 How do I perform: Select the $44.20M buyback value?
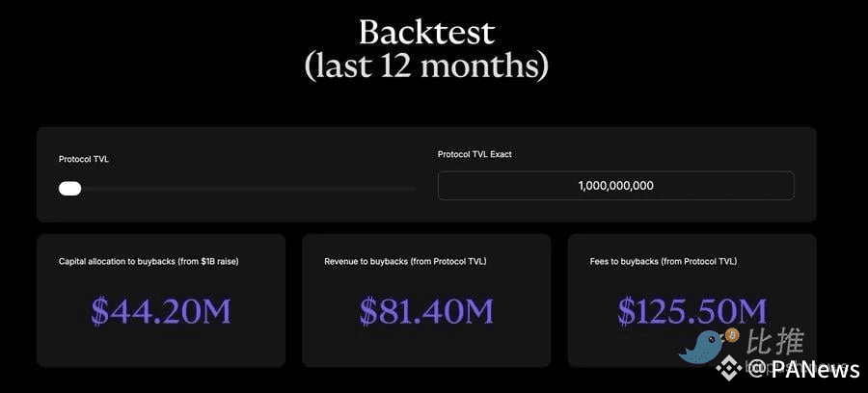[161, 310]
